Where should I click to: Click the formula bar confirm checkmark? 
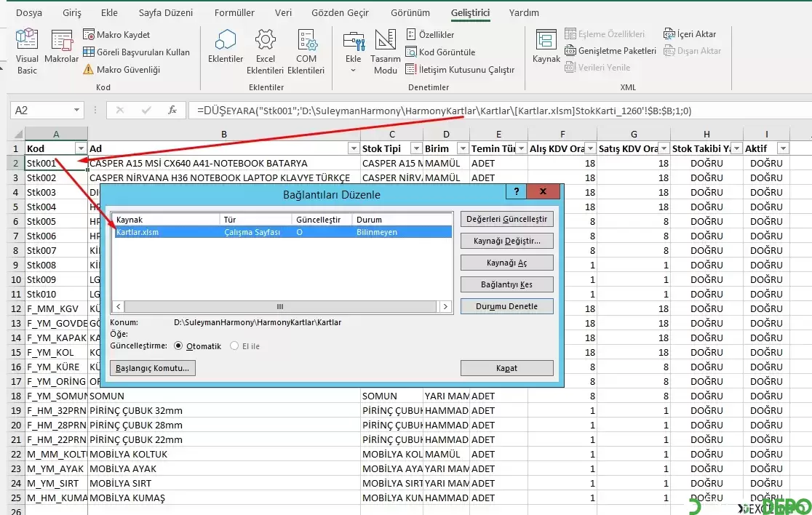[x=146, y=111]
